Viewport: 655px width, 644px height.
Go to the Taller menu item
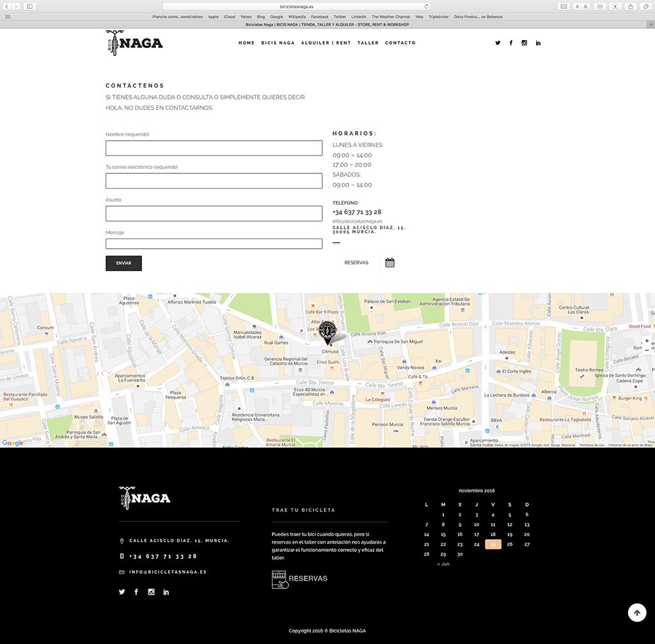368,43
